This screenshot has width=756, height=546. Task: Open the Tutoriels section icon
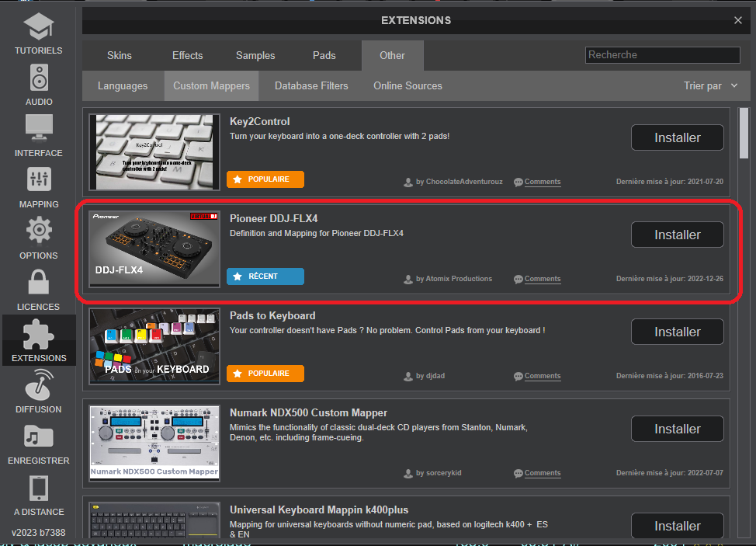[39, 27]
